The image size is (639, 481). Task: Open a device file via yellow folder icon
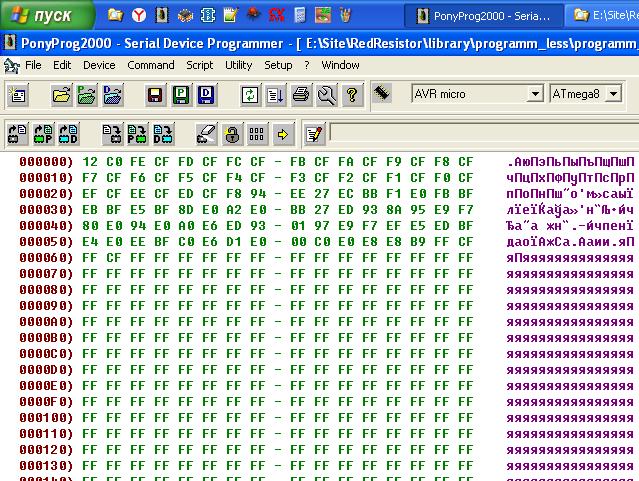[x=62, y=95]
